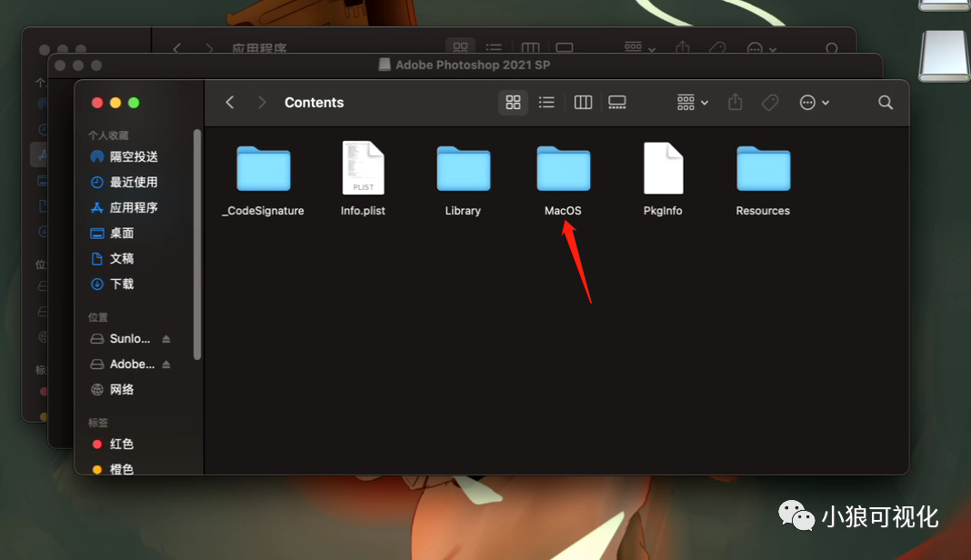Viewport: 971px width, 560px height.
Task: Select the PkgInfo file icon
Action: coord(663,168)
